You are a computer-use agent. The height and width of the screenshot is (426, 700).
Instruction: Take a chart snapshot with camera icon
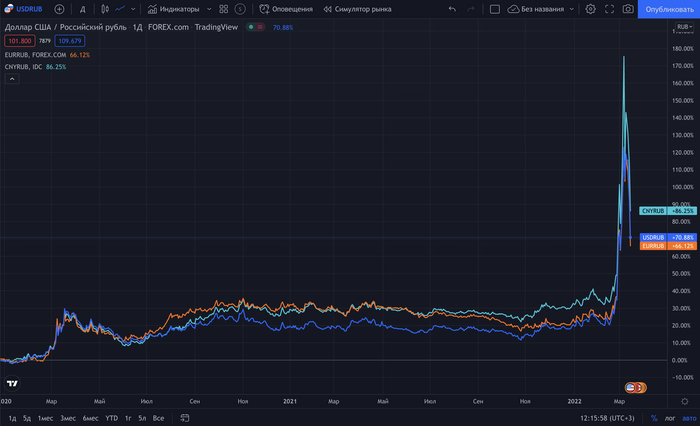pyautogui.click(x=628, y=9)
